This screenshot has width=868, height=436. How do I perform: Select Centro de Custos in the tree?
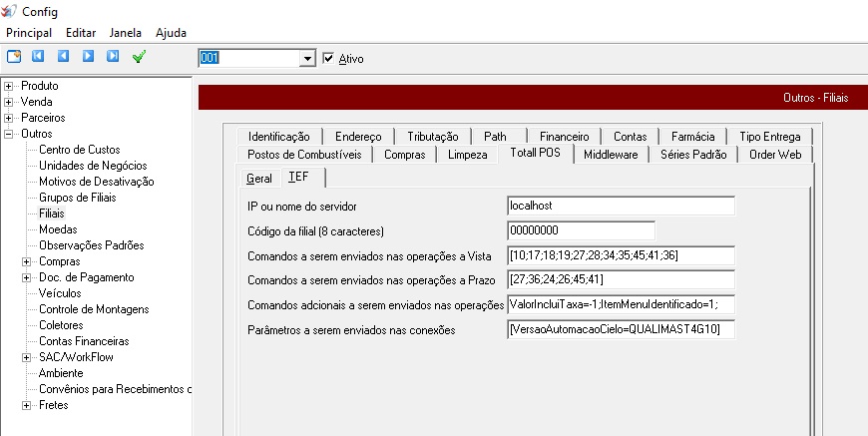[79, 150]
